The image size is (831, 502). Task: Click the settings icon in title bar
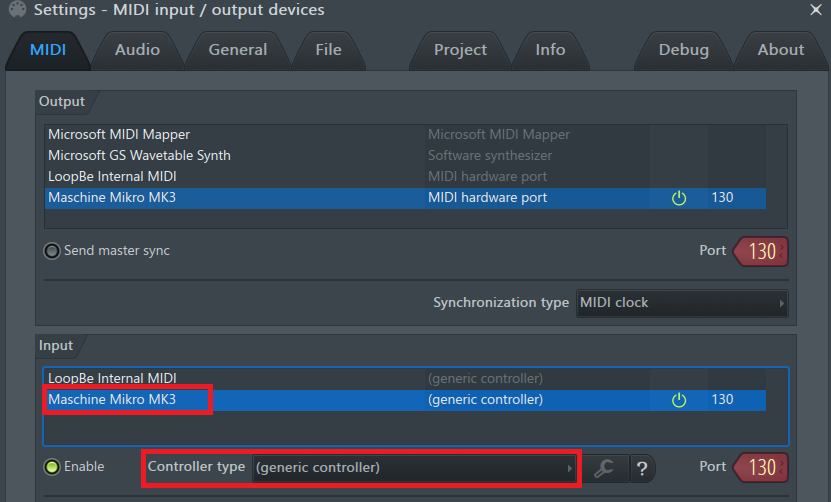[16, 10]
